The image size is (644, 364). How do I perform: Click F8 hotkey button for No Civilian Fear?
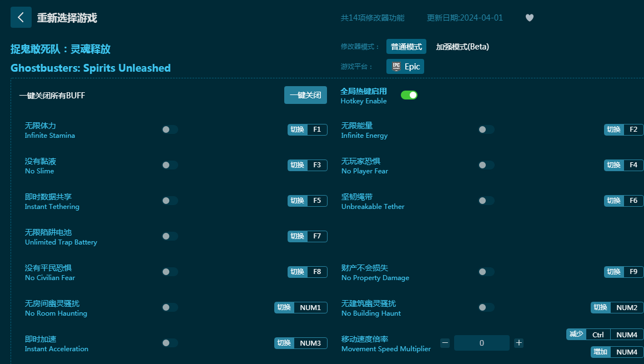pos(307,272)
